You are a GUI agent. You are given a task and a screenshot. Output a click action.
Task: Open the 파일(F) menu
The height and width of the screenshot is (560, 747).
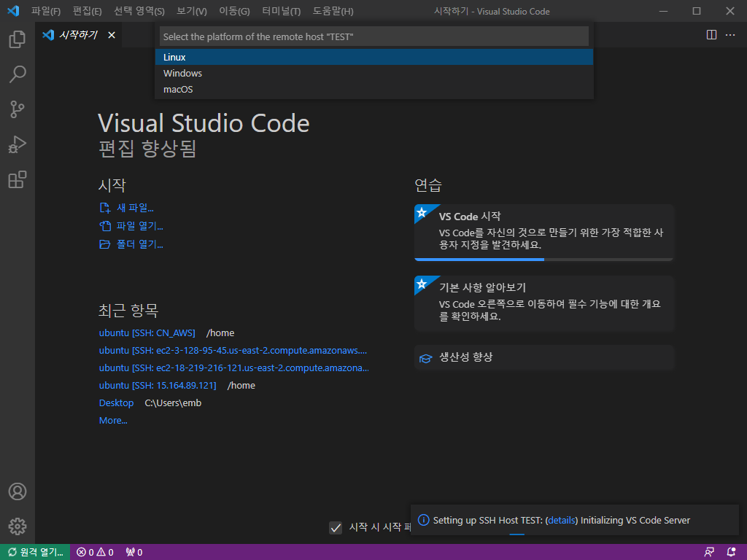tap(46, 11)
